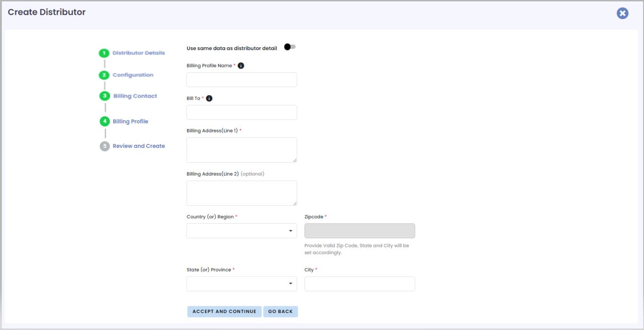Click step 4 circle for Billing Profile
This screenshot has width=644, height=330.
coord(105,121)
